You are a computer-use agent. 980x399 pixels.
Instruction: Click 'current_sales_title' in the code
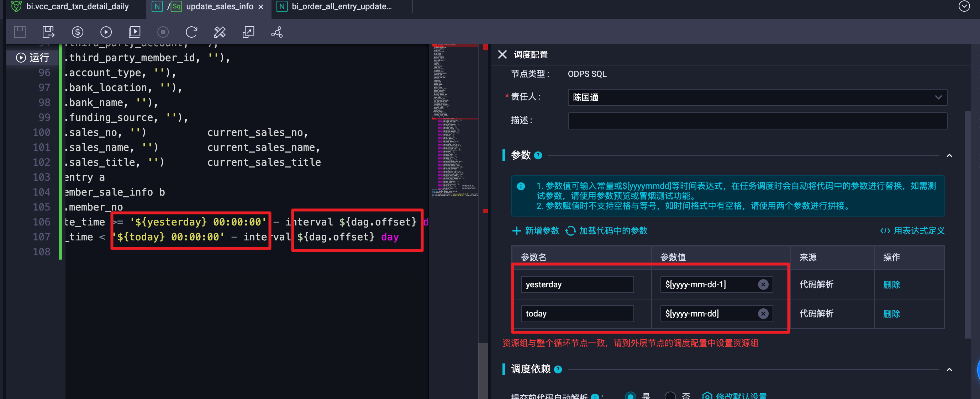[264, 162]
